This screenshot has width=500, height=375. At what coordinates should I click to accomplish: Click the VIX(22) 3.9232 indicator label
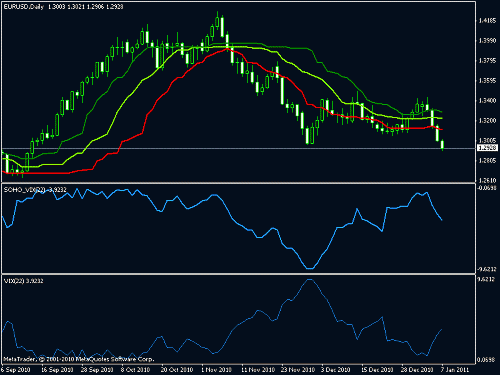tap(23, 281)
